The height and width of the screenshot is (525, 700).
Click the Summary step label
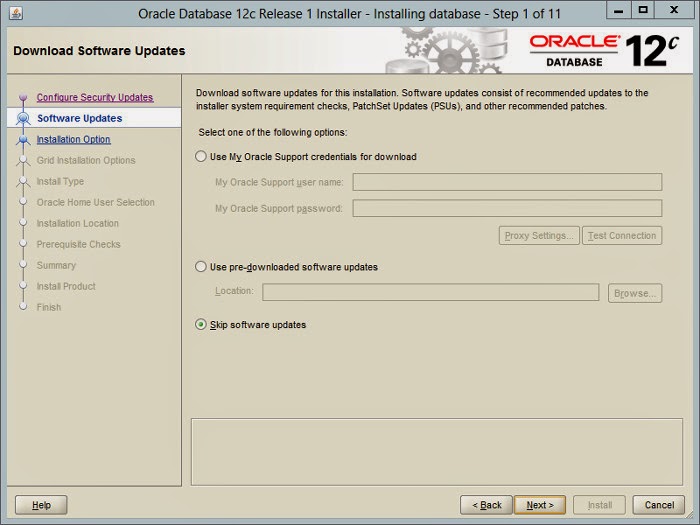(56, 265)
